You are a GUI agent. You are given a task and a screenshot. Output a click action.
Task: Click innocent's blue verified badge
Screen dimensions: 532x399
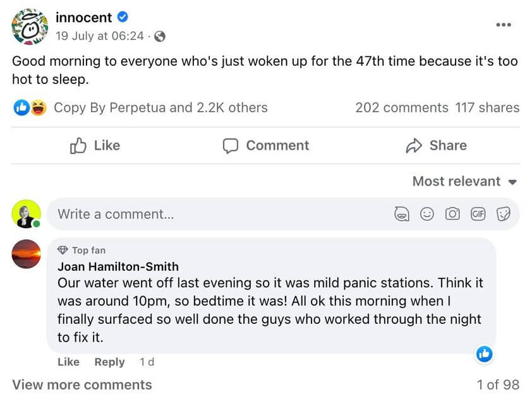click(124, 18)
